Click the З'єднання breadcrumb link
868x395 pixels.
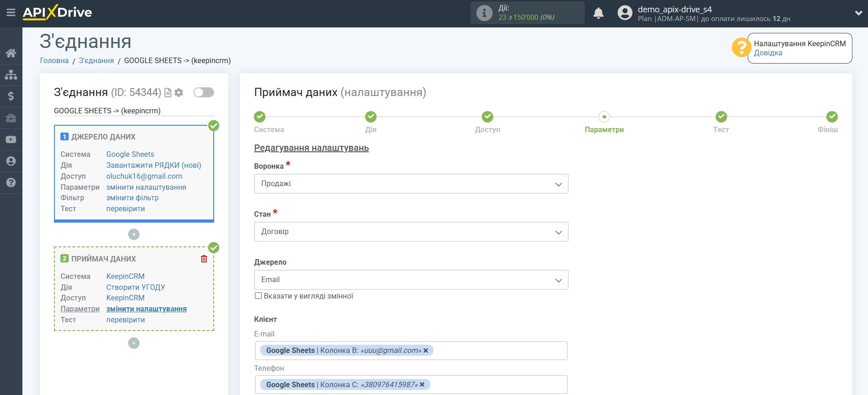[96, 60]
